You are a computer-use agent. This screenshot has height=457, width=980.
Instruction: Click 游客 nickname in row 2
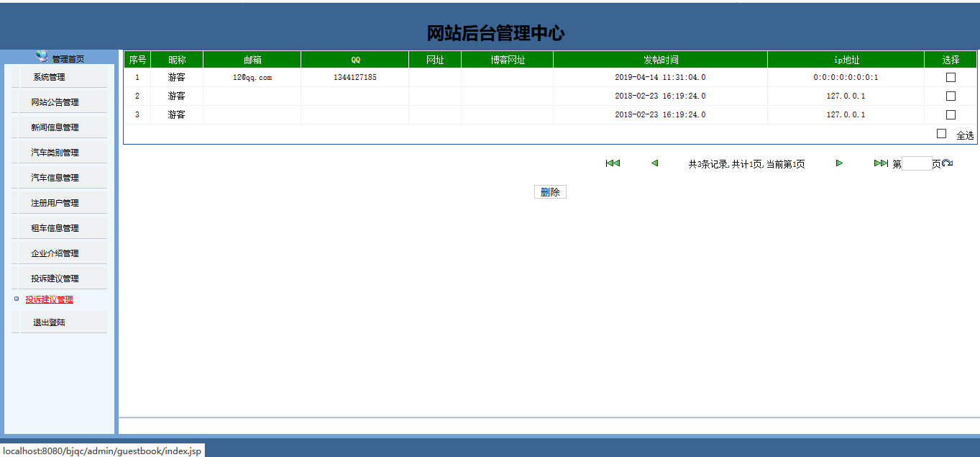pyautogui.click(x=177, y=96)
